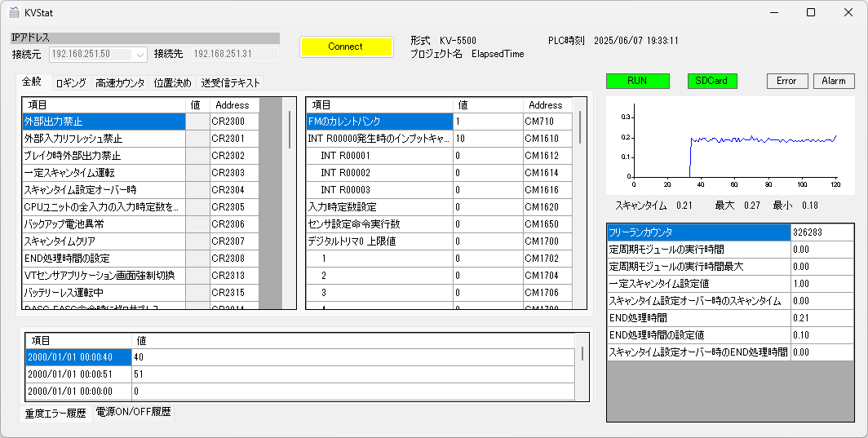Image resolution: width=868 pixels, height=438 pixels.
Task: Click the green SDCard status indicator
Action: coord(711,81)
